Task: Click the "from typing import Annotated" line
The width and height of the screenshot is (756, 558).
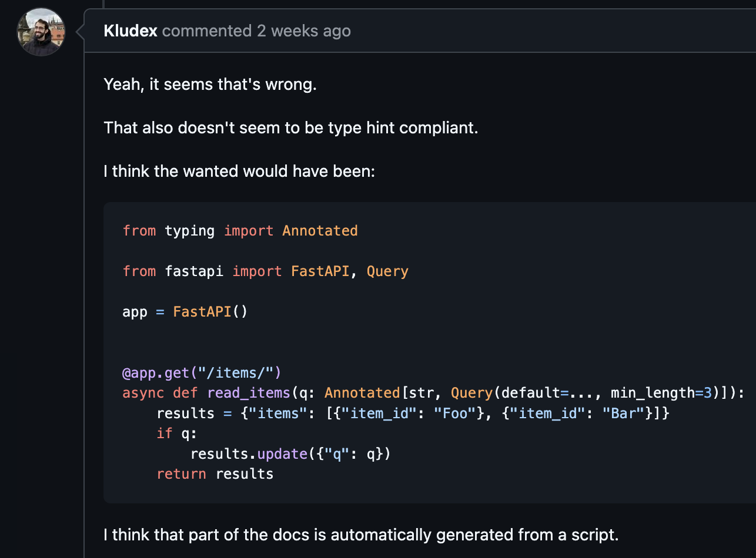Action: pos(240,231)
